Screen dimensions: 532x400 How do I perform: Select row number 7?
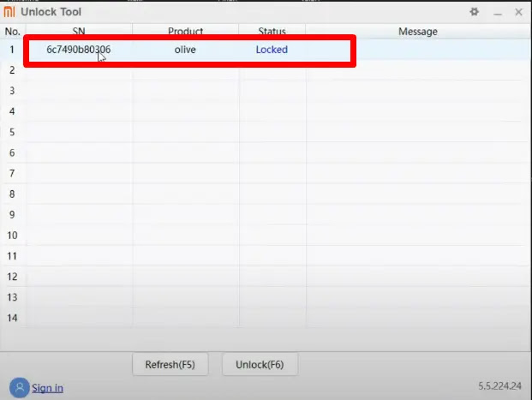(x=12, y=173)
